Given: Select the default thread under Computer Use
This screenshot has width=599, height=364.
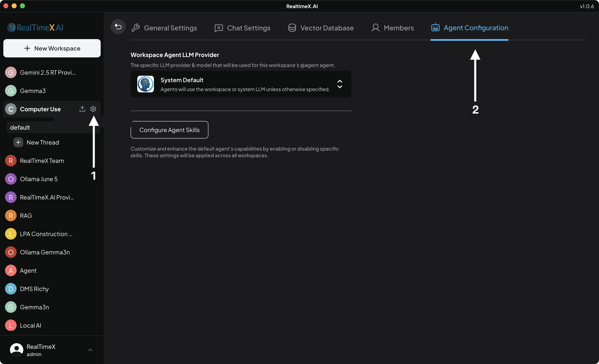Looking at the screenshot, I should pos(20,127).
